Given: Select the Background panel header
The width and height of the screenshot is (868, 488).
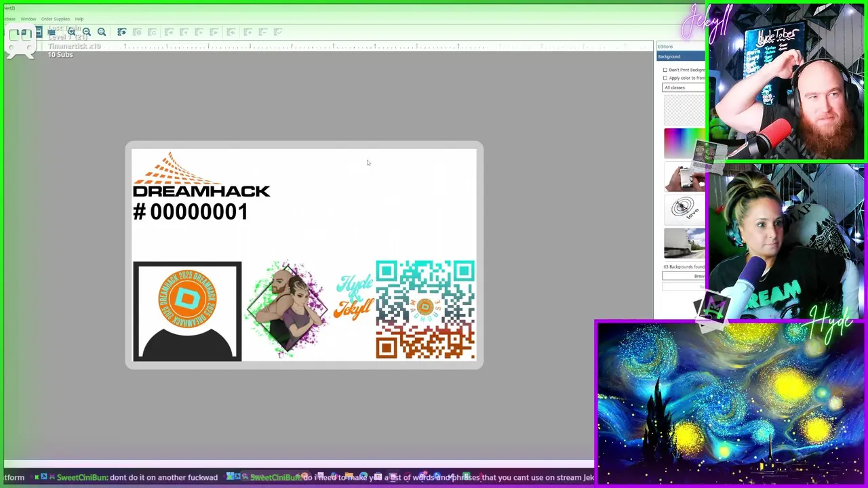Looking at the screenshot, I should tap(681, 57).
